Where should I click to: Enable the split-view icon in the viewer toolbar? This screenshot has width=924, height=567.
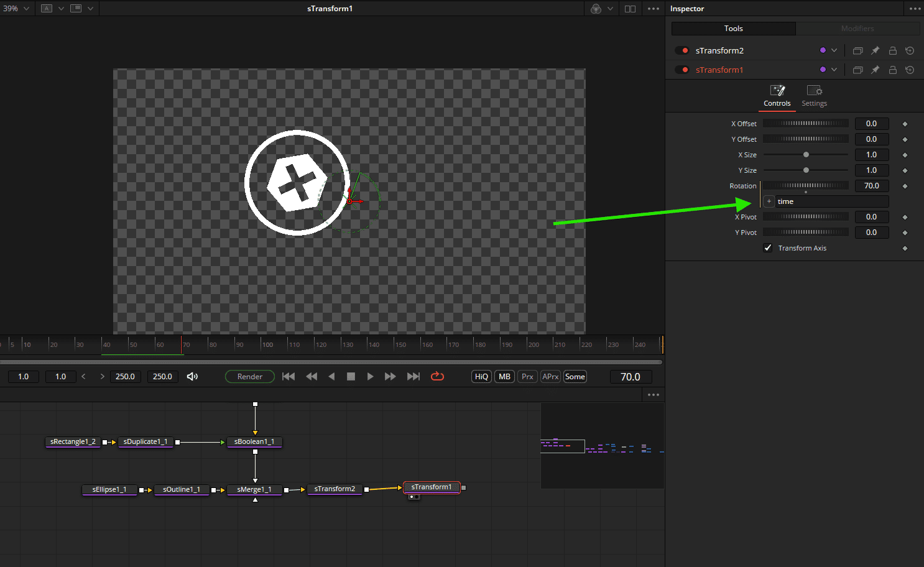pyautogui.click(x=630, y=8)
